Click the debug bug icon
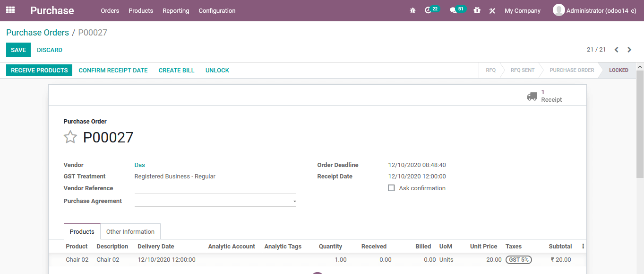The height and width of the screenshot is (274, 644). tap(412, 10)
